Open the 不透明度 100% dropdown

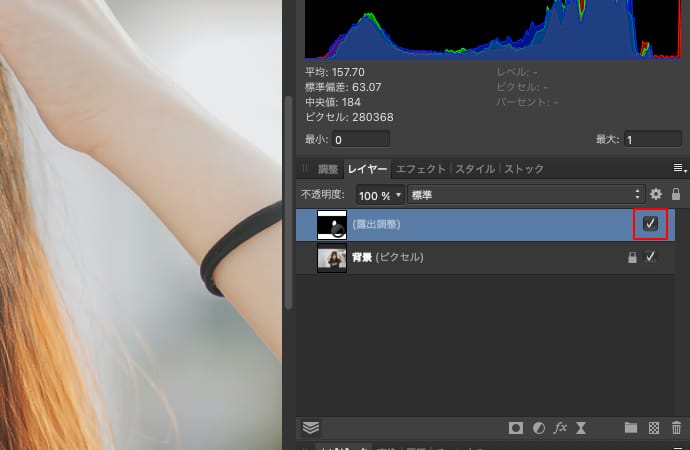(380, 194)
